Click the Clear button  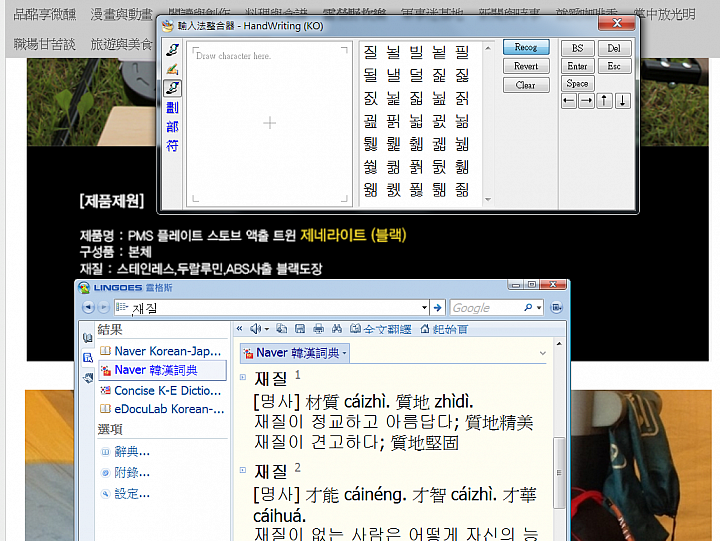526,85
